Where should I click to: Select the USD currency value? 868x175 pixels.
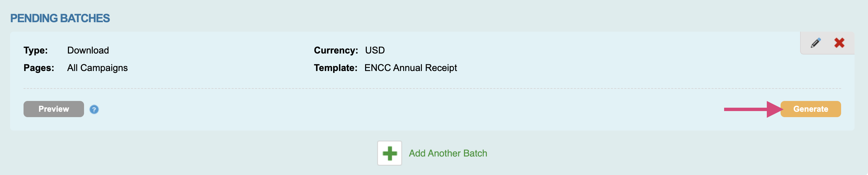375,50
